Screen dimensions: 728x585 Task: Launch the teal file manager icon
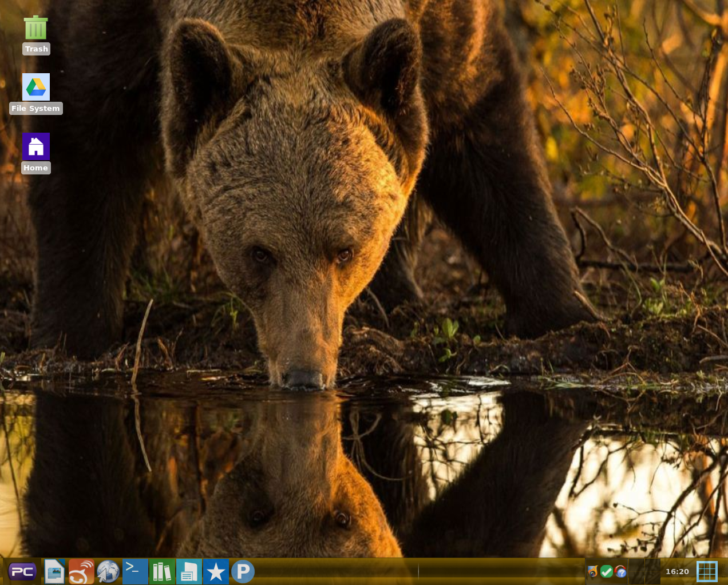point(189,571)
